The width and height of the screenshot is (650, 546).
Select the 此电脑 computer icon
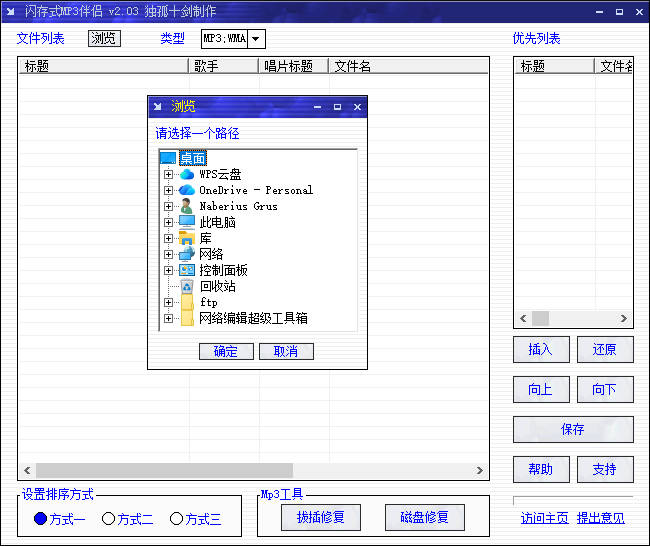click(x=186, y=222)
